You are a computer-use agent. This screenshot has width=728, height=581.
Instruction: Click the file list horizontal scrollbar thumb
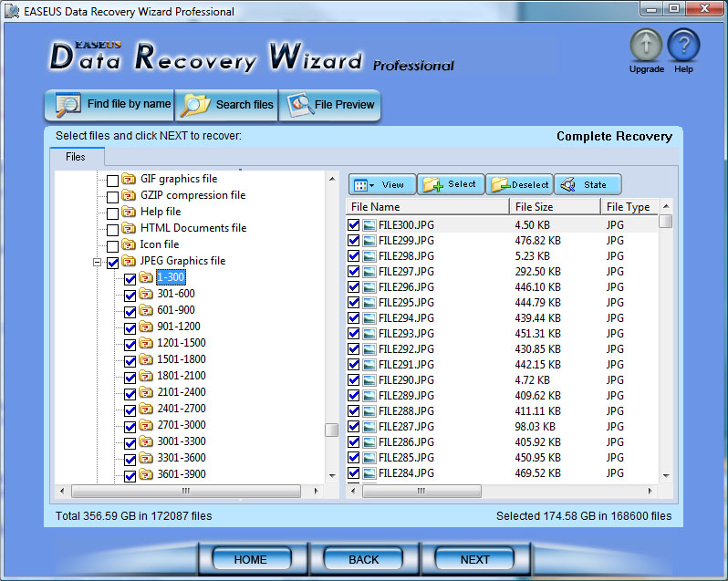point(421,491)
